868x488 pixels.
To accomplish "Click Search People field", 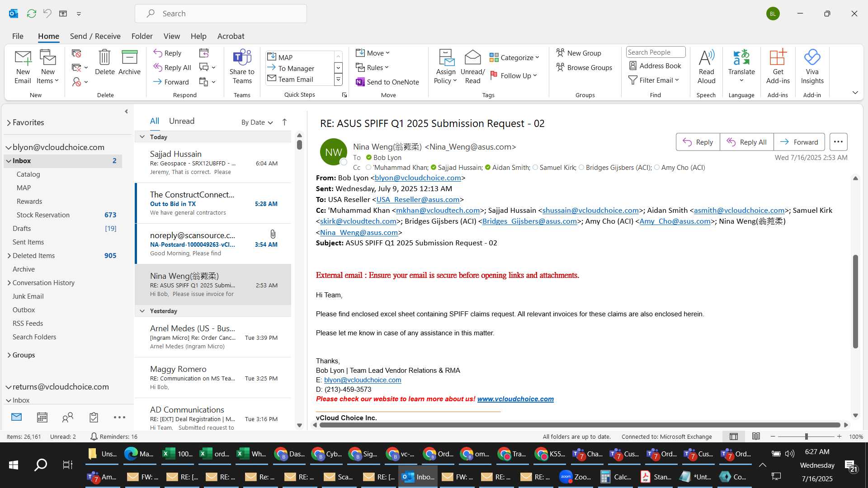I will click(x=656, y=52).
